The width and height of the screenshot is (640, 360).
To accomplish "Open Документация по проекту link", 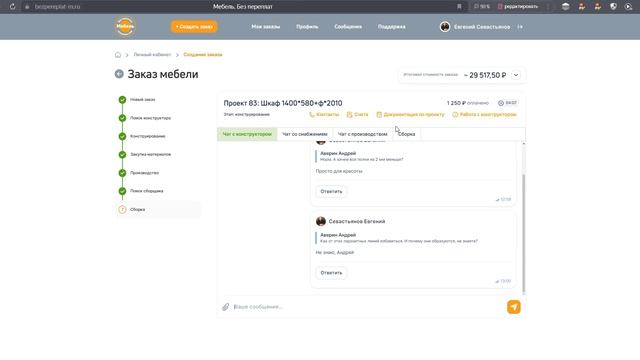I will tap(410, 115).
